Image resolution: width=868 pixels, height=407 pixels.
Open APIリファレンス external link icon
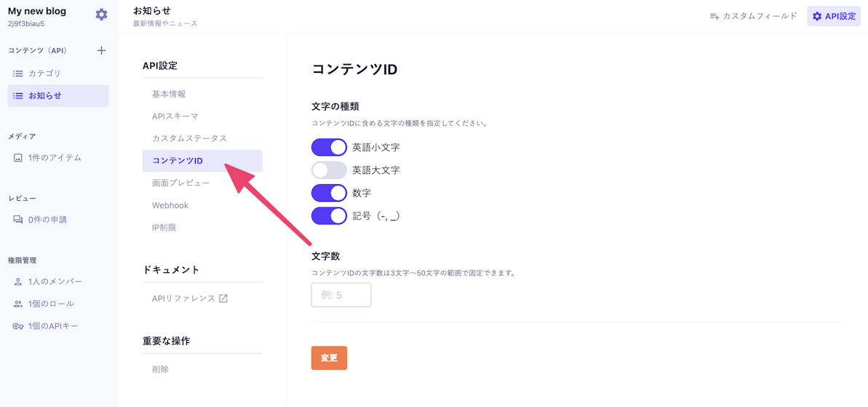click(223, 299)
